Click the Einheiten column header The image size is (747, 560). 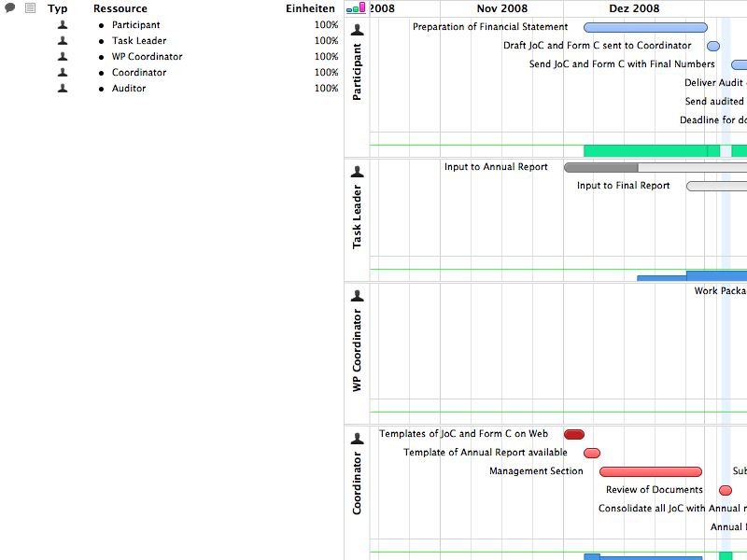pos(310,8)
